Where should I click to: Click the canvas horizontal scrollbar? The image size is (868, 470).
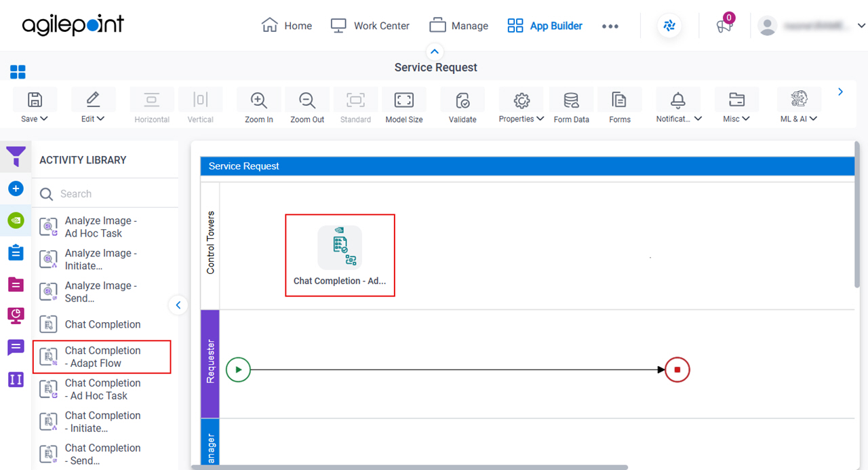tap(410, 467)
